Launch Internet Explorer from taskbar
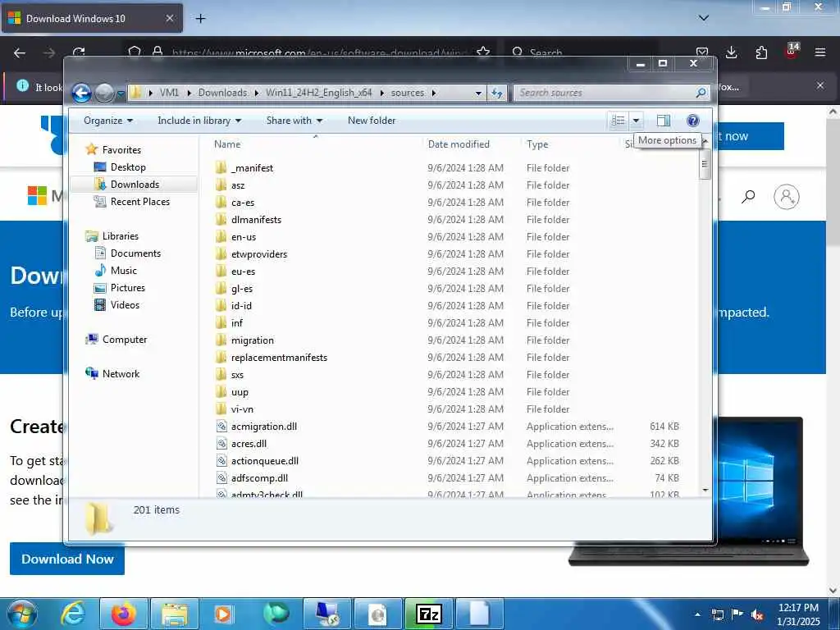Screen dimensions: 840x630 (x=72, y=614)
